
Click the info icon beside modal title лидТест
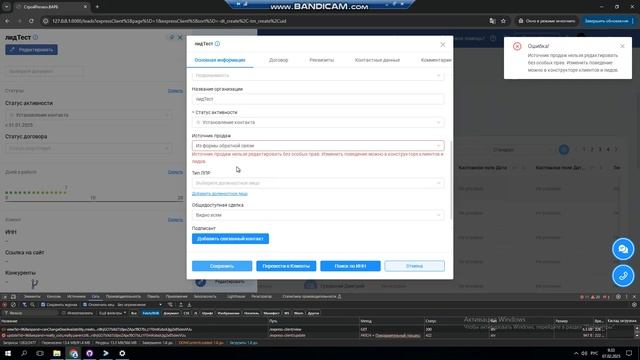tap(217, 44)
